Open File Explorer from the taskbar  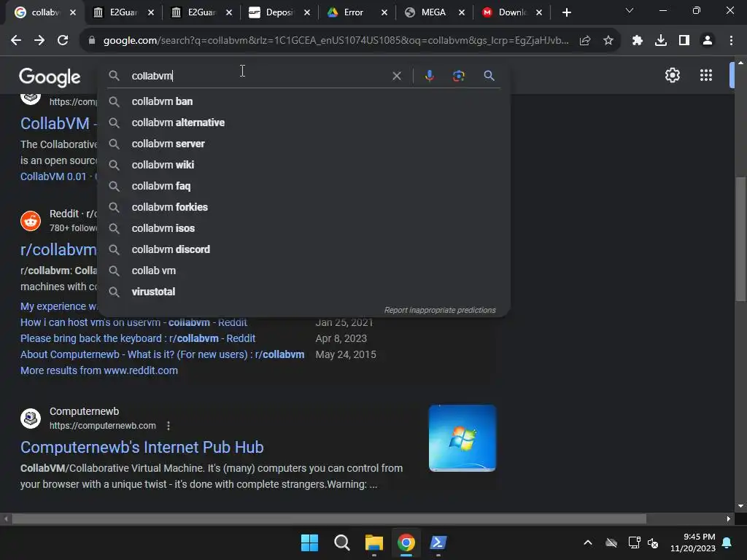374,542
